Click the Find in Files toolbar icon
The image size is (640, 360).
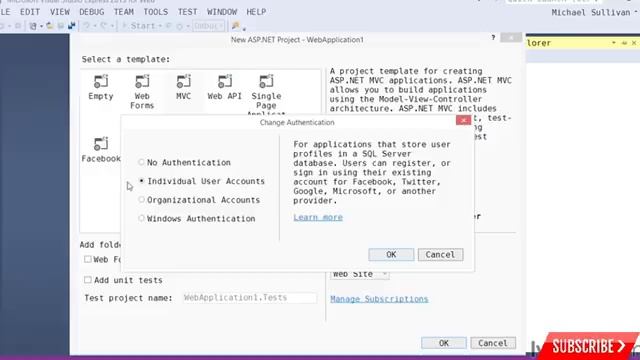[236, 26]
